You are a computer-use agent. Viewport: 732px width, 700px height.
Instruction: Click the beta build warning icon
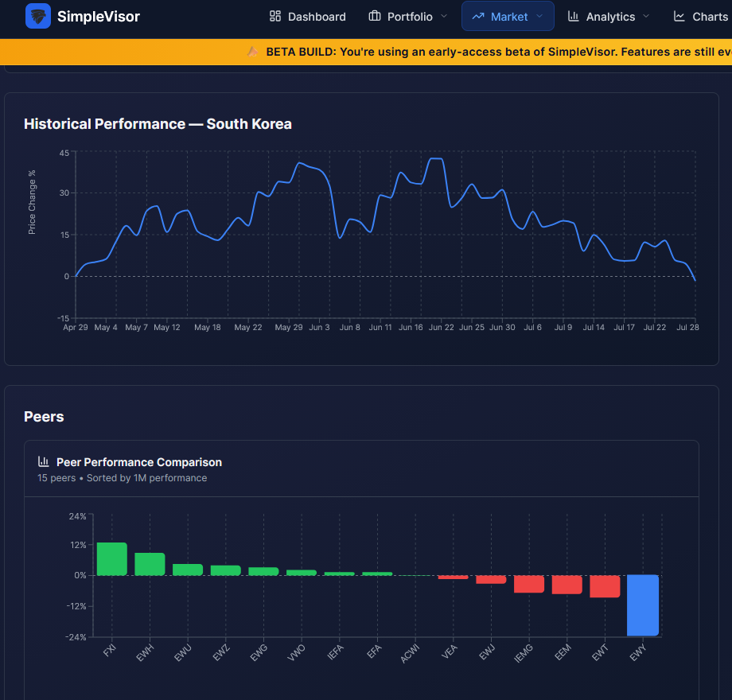coord(252,52)
